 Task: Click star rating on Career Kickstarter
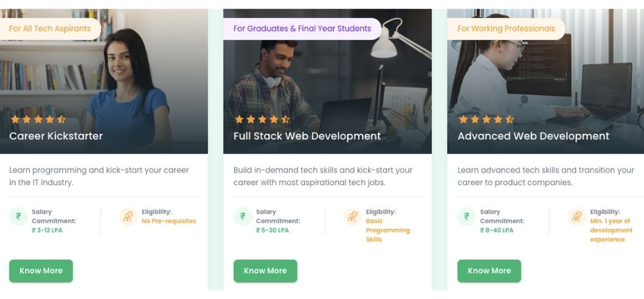coord(38,119)
